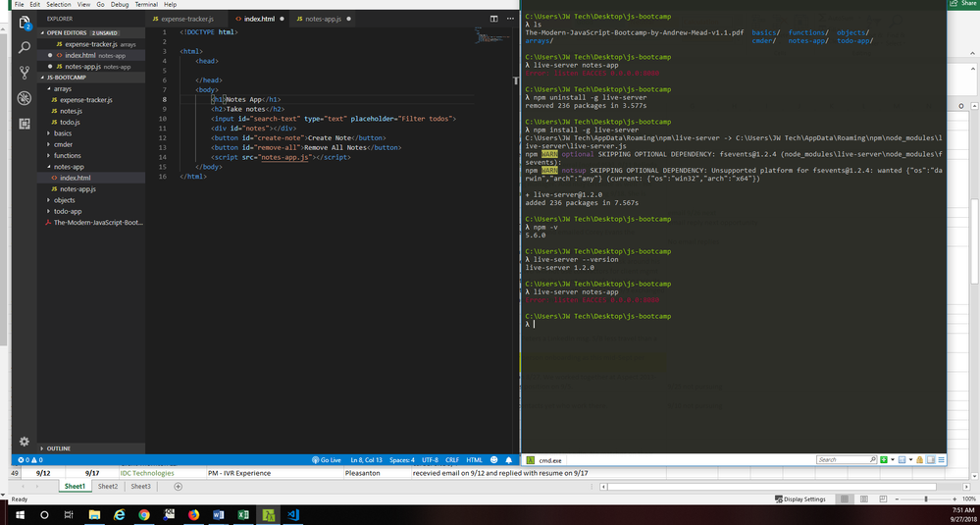Click the Cmder window layout icon
The image size is (980, 525).
point(902,460)
